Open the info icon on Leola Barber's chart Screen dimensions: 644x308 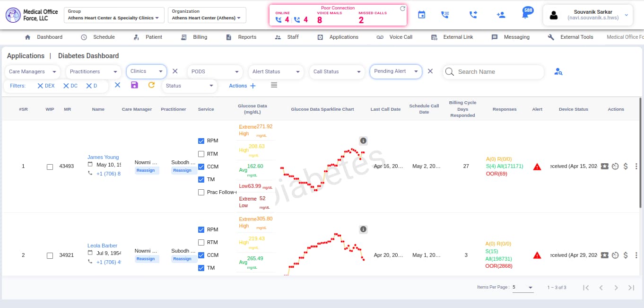[363, 229]
